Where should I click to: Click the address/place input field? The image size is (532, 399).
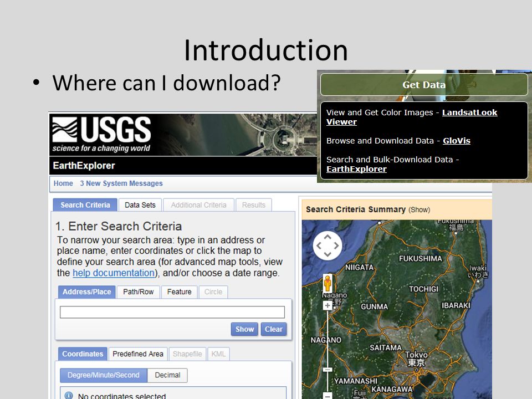(172, 312)
